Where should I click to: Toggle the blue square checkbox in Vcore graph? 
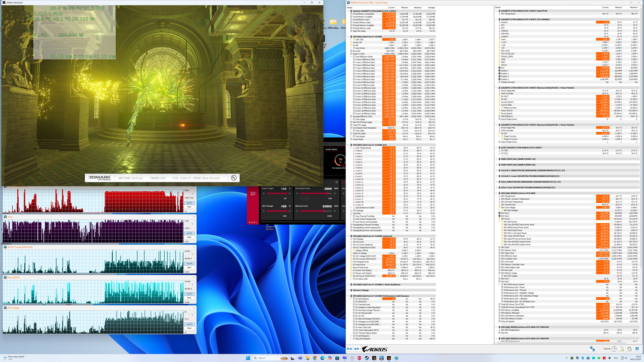(x=192, y=224)
